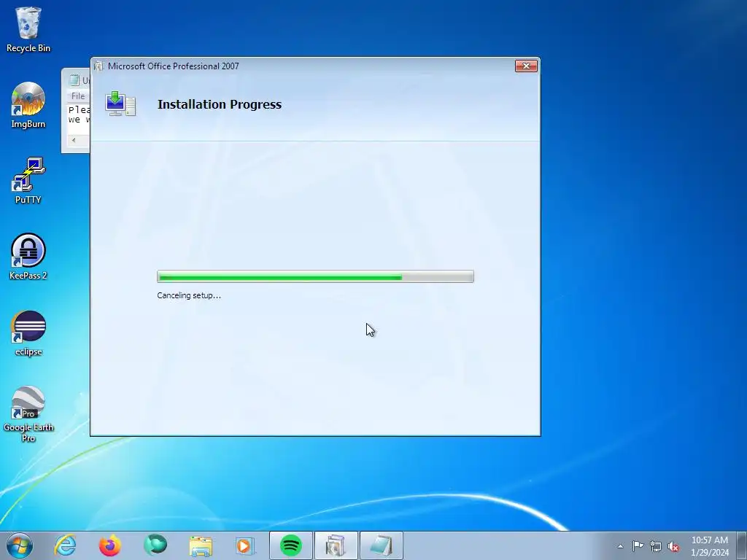Select the ImgBurn desktop shortcut
The width and height of the screenshot is (747, 560).
click(x=28, y=105)
